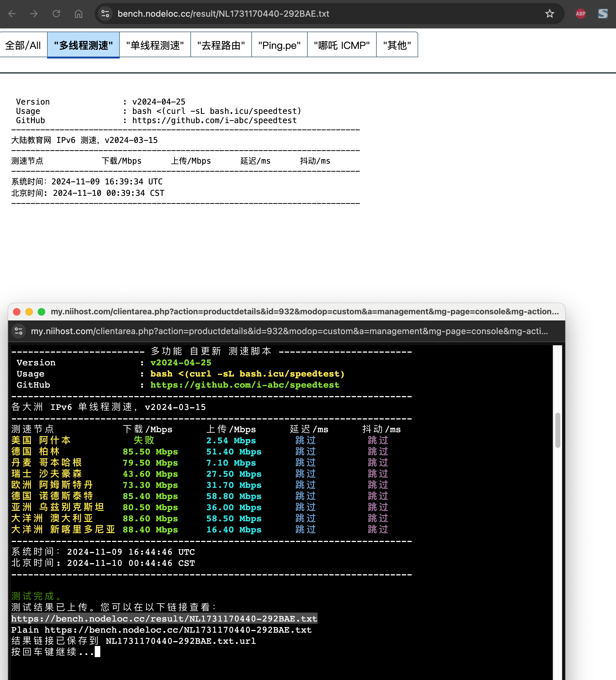Image resolution: width=616 pixels, height=680 pixels.
Task: Go to the browser home page
Action: pyautogui.click(x=79, y=14)
